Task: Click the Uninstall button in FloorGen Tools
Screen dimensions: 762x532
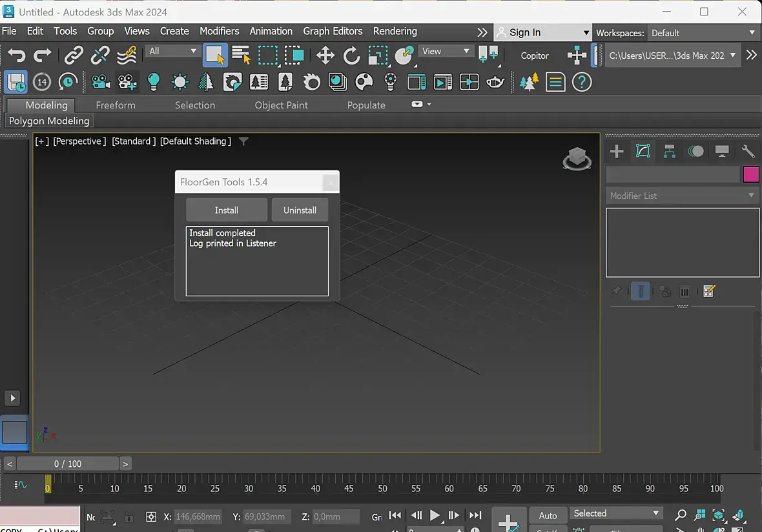Action: click(x=300, y=210)
